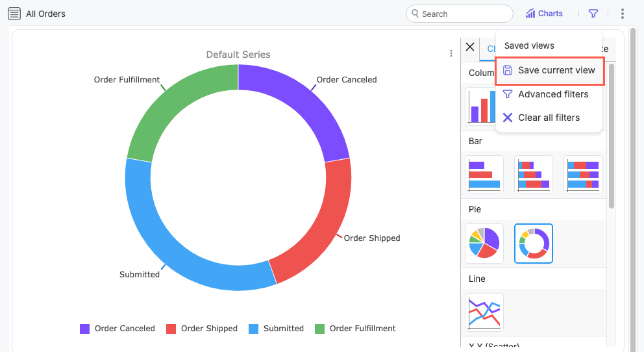Select the basic bar chart icon
The width and height of the screenshot is (644, 352).
tap(484, 175)
